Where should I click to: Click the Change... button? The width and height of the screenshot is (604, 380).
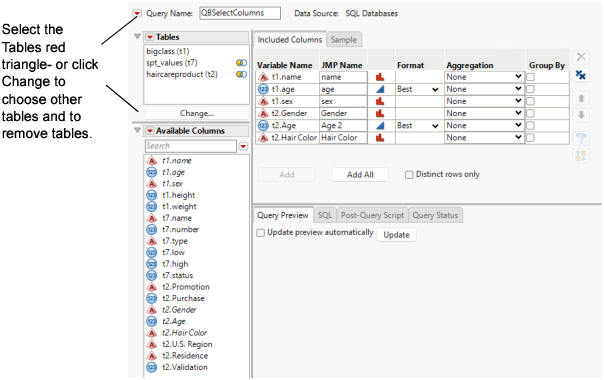pos(197,114)
